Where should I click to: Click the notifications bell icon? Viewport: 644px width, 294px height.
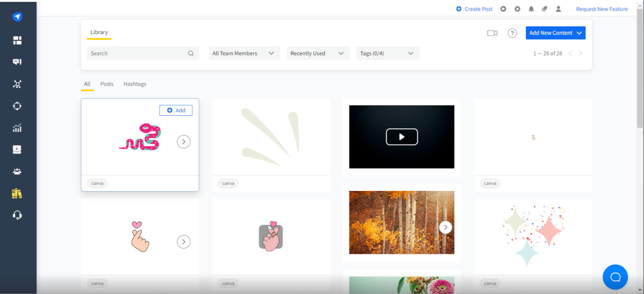(531, 9)
